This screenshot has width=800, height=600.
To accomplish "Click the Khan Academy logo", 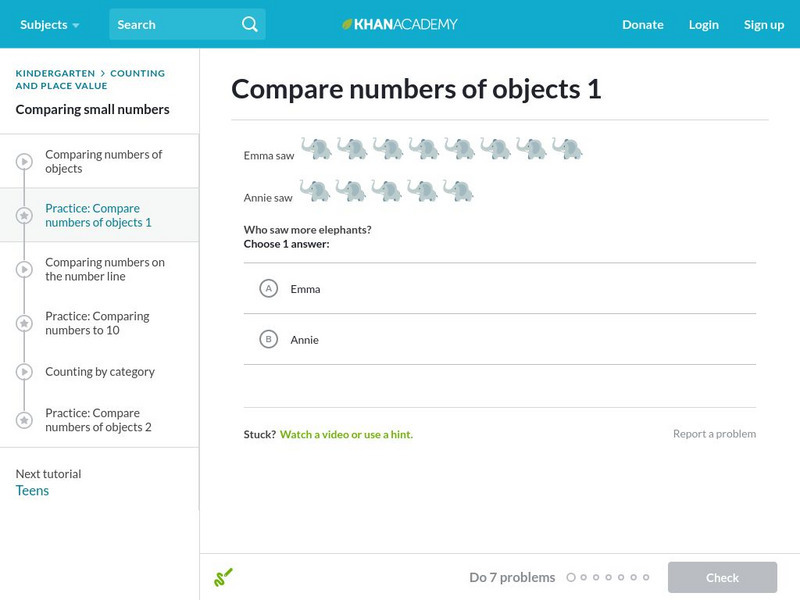I will [x=399, y=24].
